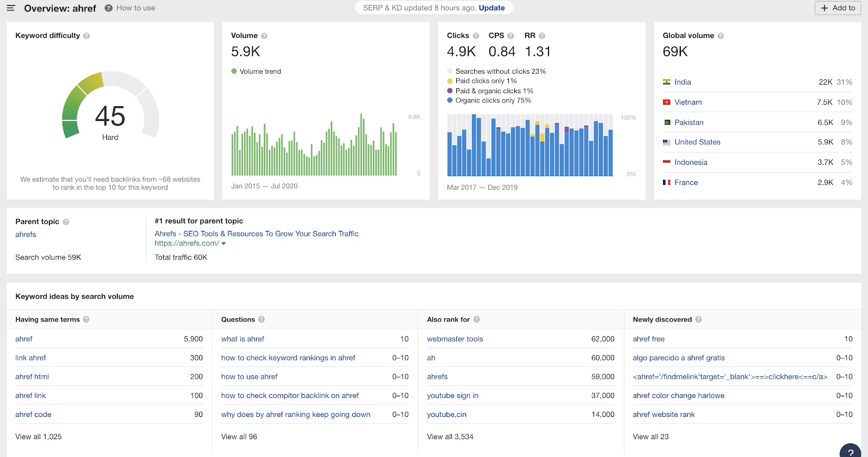Open 'ahref website rank' keyword
Viewport: 868px width, 457px height.
[x=663, y=415]
